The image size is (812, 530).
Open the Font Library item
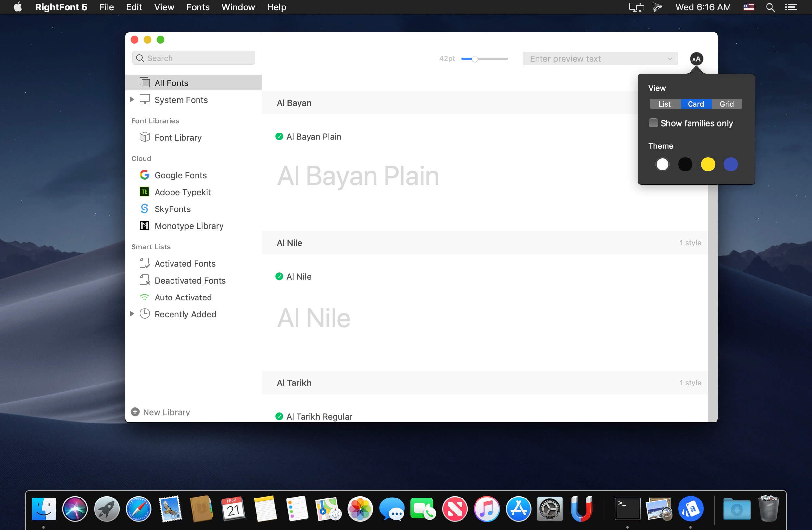[178, 137]
